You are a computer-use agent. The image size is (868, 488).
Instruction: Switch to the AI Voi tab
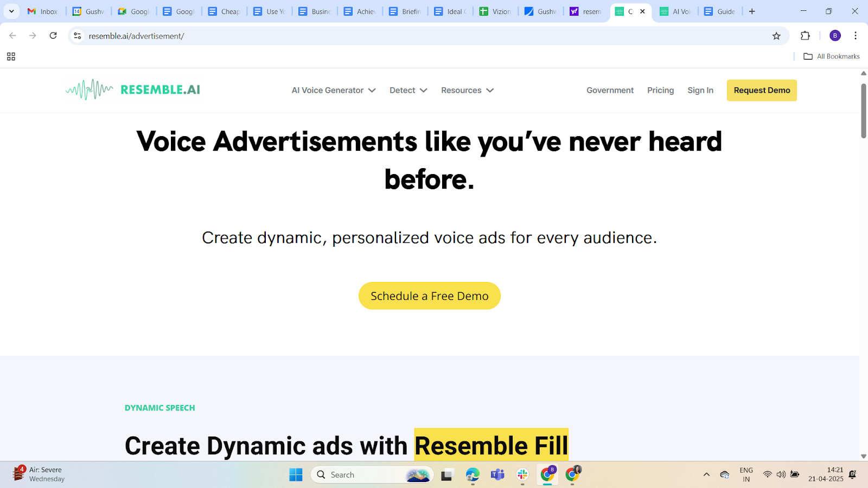(x=675, y=11)
